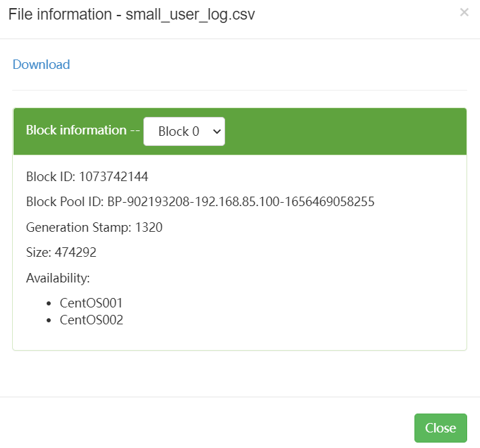Image resolution: width=480 pixels, height=448 pixels.
Task: Click the chevron arrow of block selector
Action: pos(217,132)
